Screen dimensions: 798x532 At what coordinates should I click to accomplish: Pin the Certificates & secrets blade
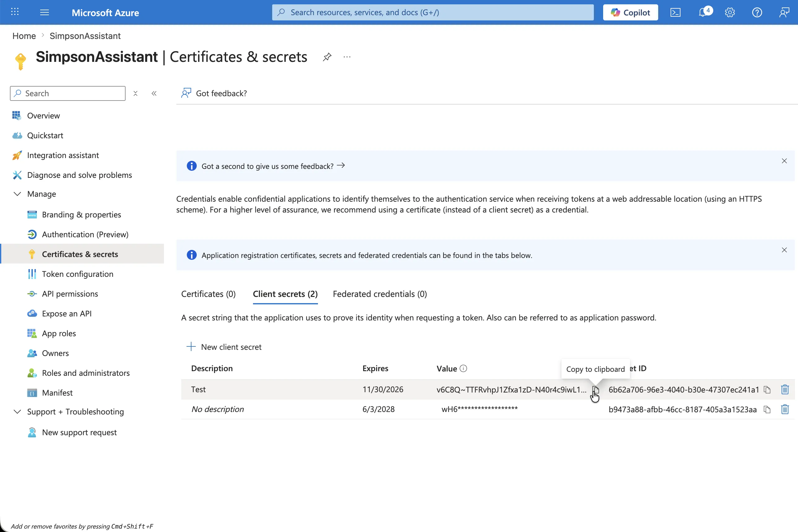click(327, 57)
